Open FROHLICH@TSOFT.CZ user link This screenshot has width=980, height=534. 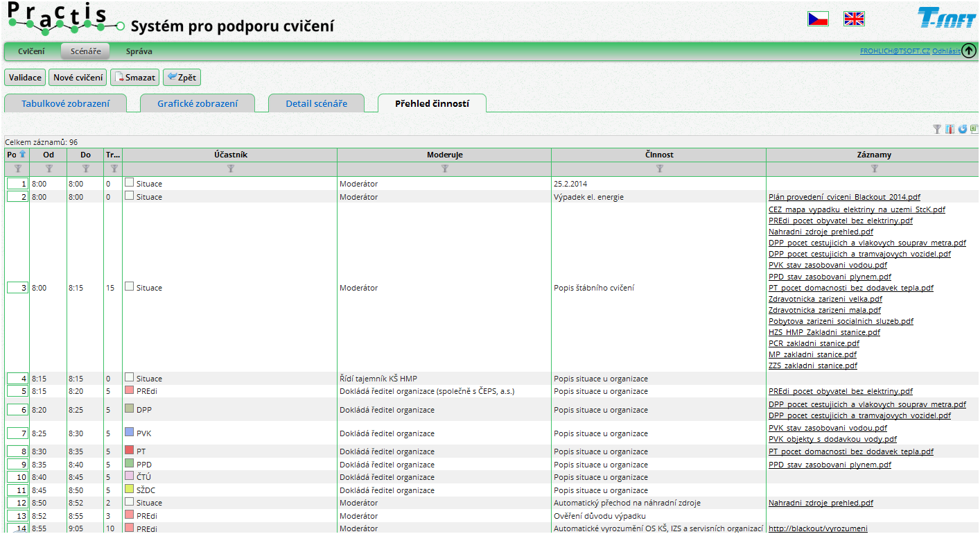tap(895, 51)
